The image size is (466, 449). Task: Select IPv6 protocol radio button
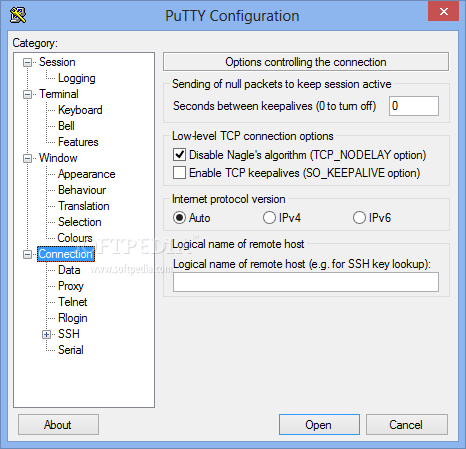359,218
